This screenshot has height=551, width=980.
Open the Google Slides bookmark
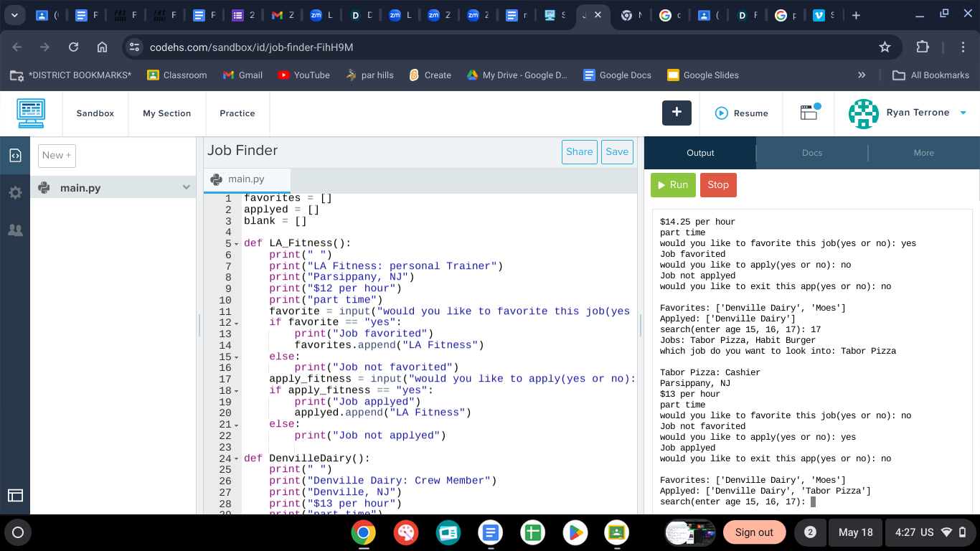pyautogui.click(x=702, y=75)
